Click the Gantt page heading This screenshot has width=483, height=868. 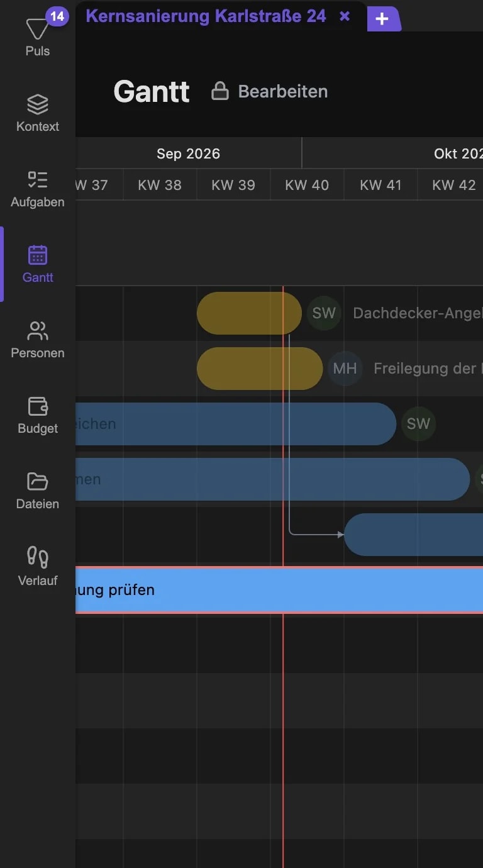pyautogui.click(x=151, y=92)
